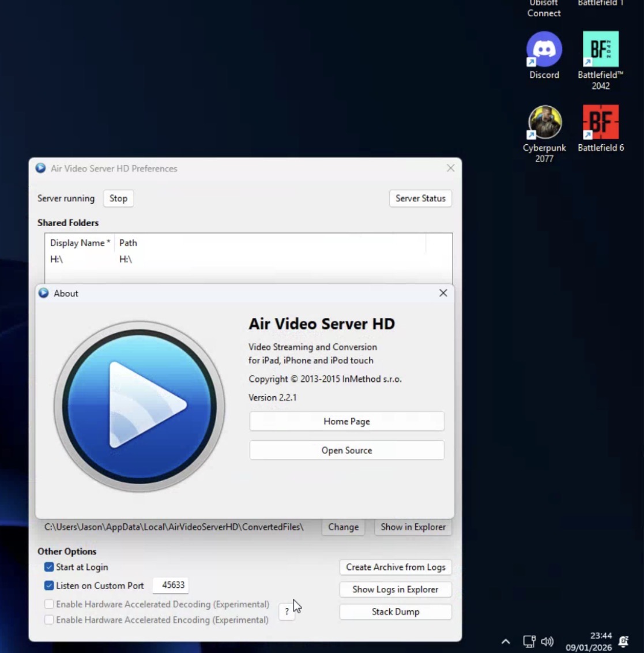Change the converted files folder
Image resolution: width=644 pixels, height=653 pixels.
coord(343,527)
